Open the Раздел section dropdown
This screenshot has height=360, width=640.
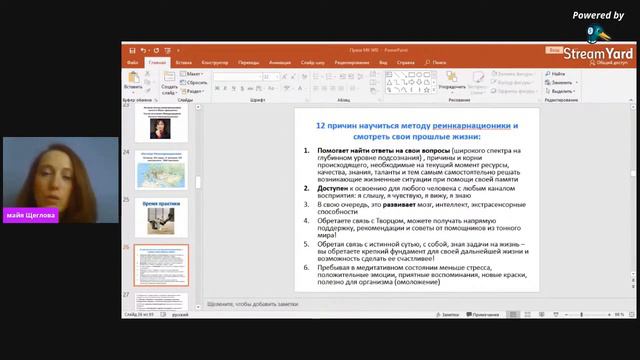[x=192, y=91]
